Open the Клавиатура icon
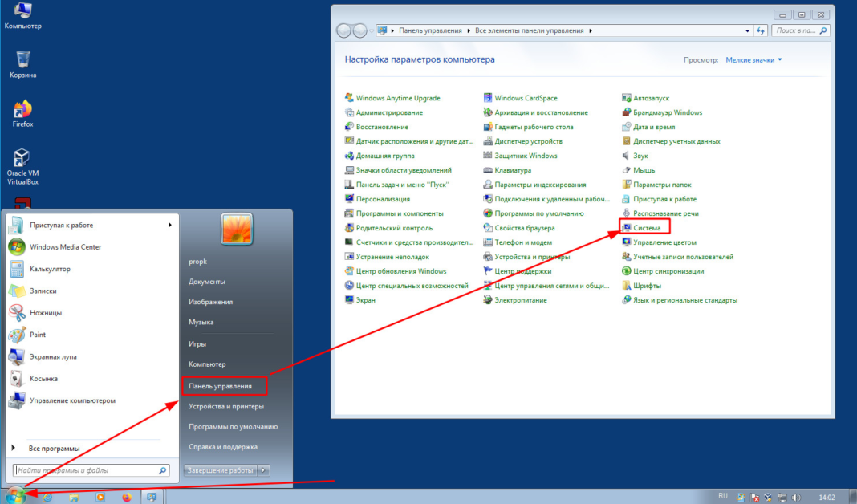 (x=488, y=170)
